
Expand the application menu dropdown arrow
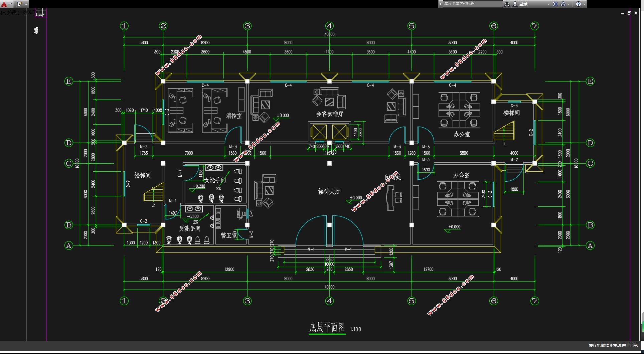(x=11, y=4)
